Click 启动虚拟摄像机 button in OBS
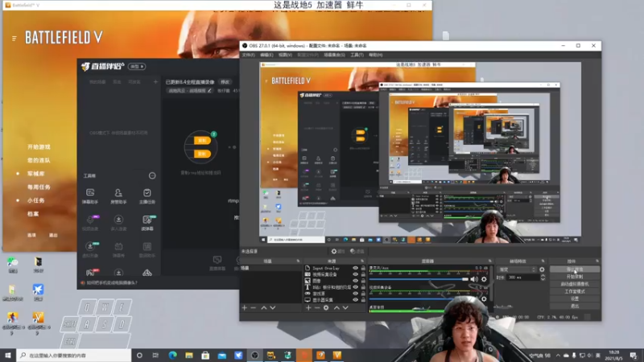 click(575, 284)
